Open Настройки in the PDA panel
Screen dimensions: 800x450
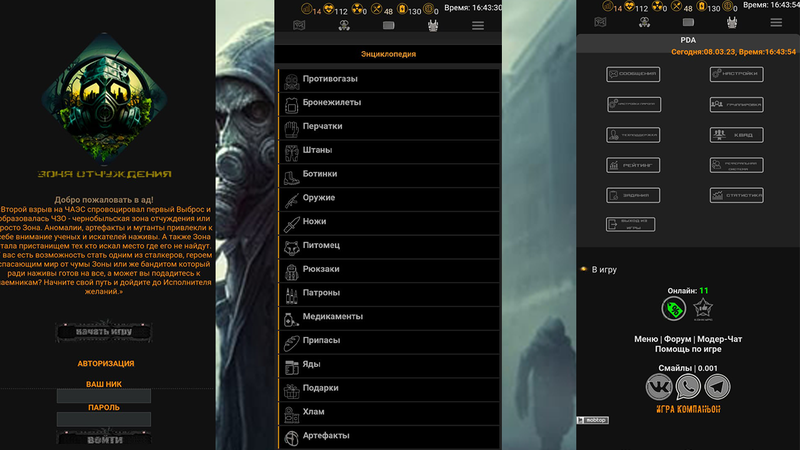tap(736, 74)
